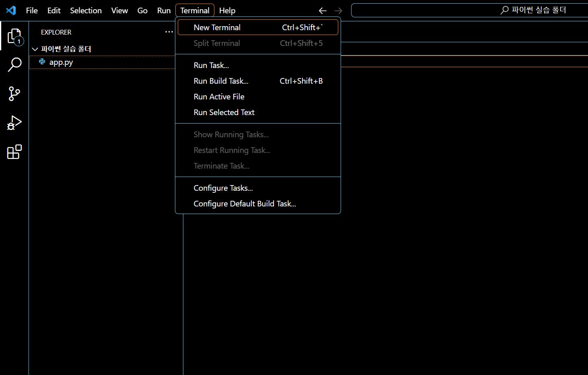Click the command center search box
Screen dimensions: 588x375
pyautogui.click(x=469, y=10)
